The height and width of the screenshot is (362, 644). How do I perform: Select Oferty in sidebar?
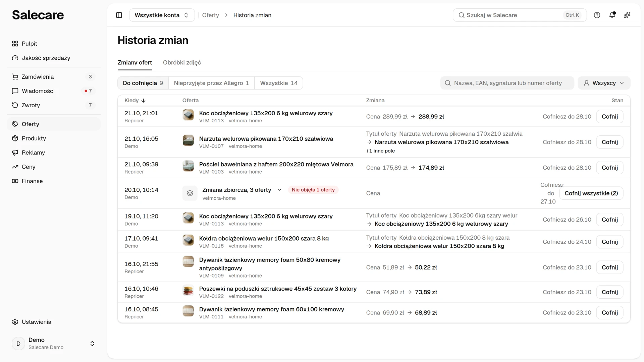54,124
